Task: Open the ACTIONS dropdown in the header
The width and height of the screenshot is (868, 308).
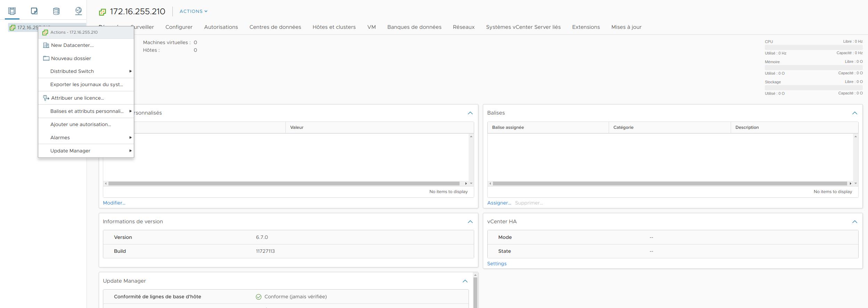Action: click(x=193, y=11)
